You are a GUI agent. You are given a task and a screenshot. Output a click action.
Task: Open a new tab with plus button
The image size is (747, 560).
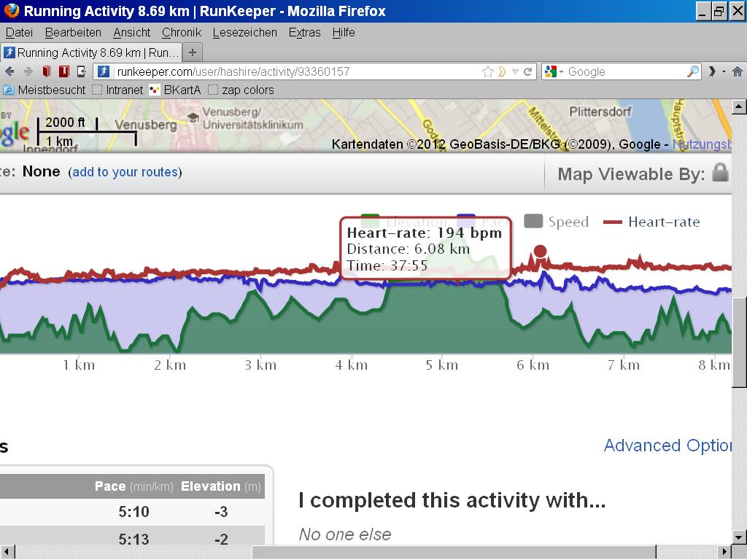coord(193,52)
